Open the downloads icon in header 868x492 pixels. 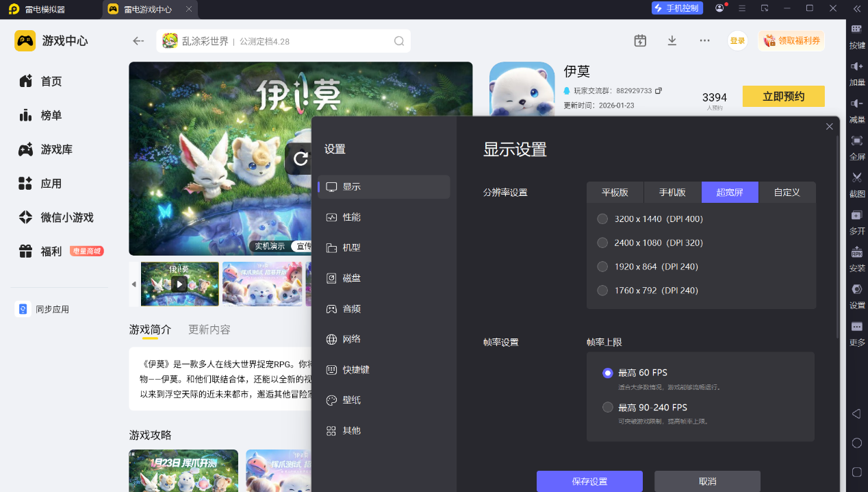(672, 40)
